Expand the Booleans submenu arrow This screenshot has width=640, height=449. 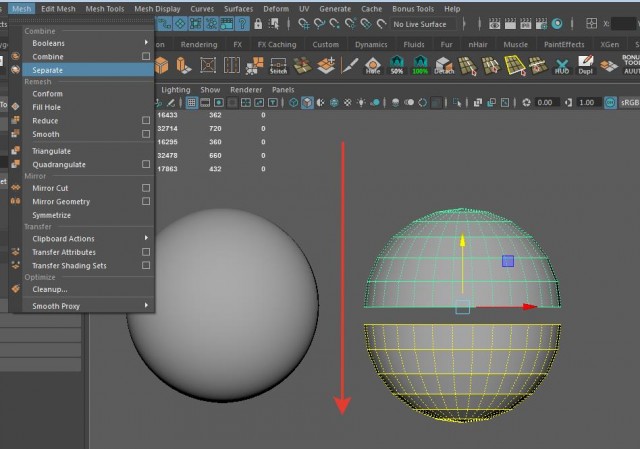tap(146, 42)
